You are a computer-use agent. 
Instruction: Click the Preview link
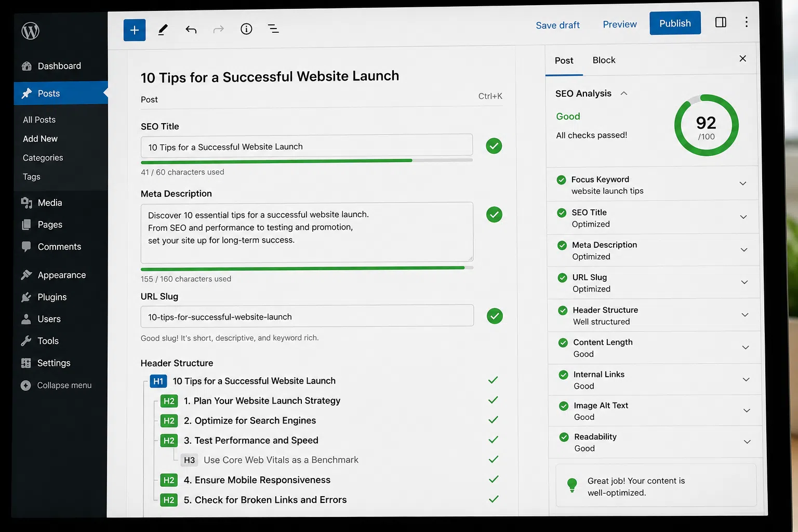coord(619,24)
